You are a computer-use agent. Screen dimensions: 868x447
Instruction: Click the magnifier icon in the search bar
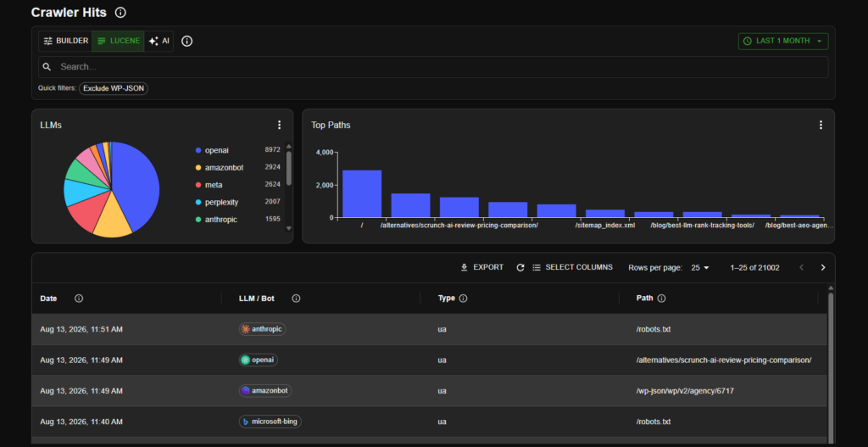point(47,66)
